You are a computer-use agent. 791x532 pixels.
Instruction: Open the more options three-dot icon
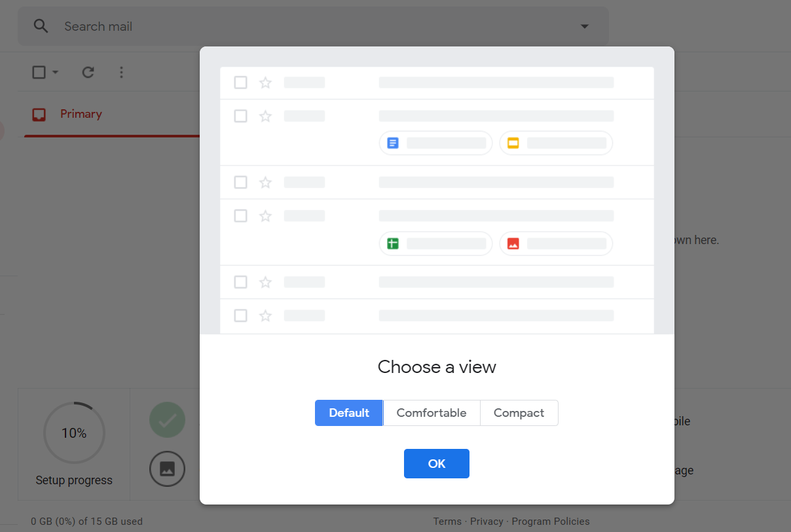[121, 72]
